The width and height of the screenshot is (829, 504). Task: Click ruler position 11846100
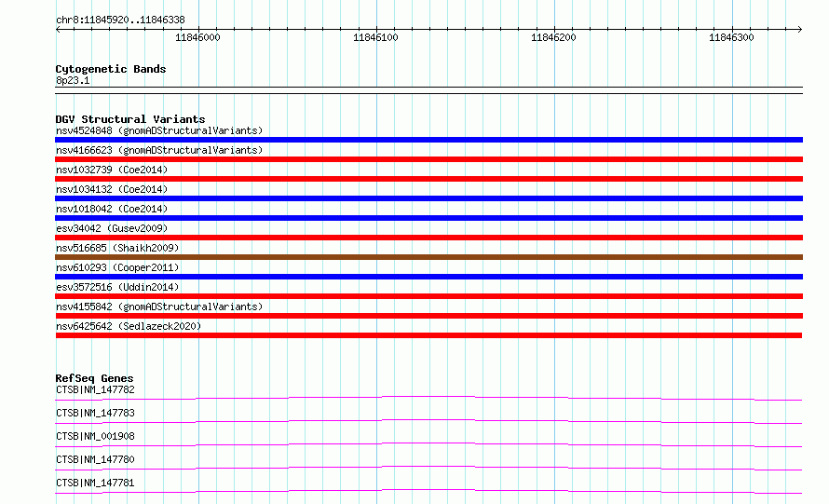pos(375,37)
